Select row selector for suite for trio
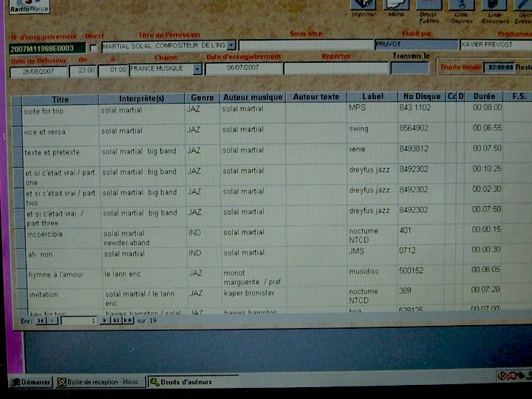 pos(16,116)
